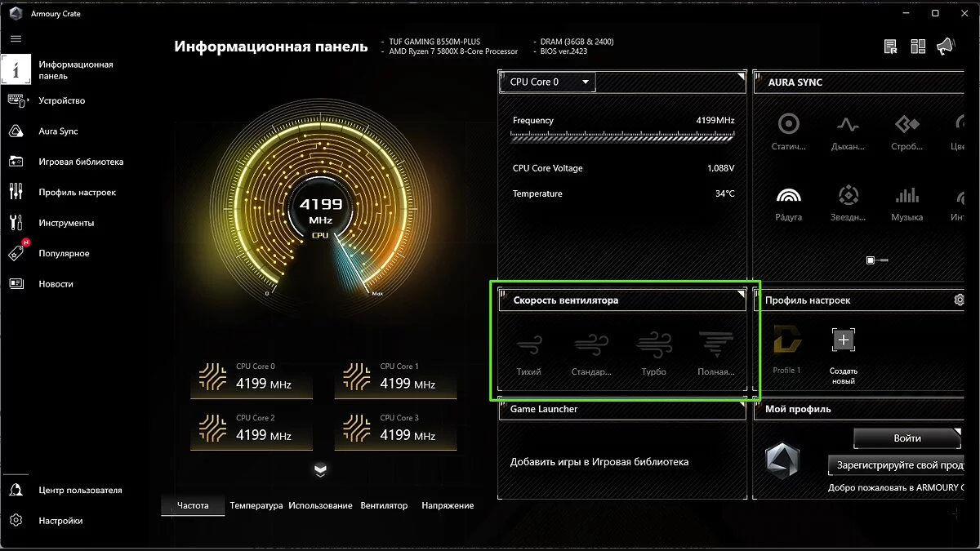Click the Game Launcher panel header
The image size is (980, 551).
pos(622,409)
